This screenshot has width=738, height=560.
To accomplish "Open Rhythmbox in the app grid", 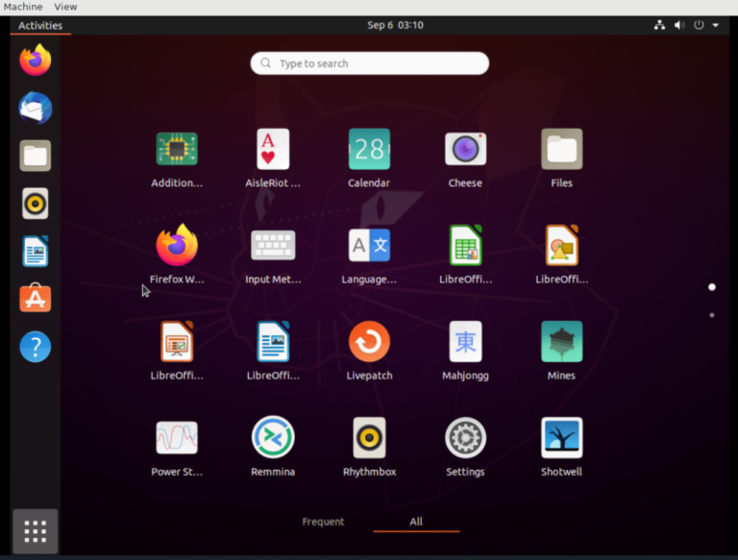I will tap(369, 438).
